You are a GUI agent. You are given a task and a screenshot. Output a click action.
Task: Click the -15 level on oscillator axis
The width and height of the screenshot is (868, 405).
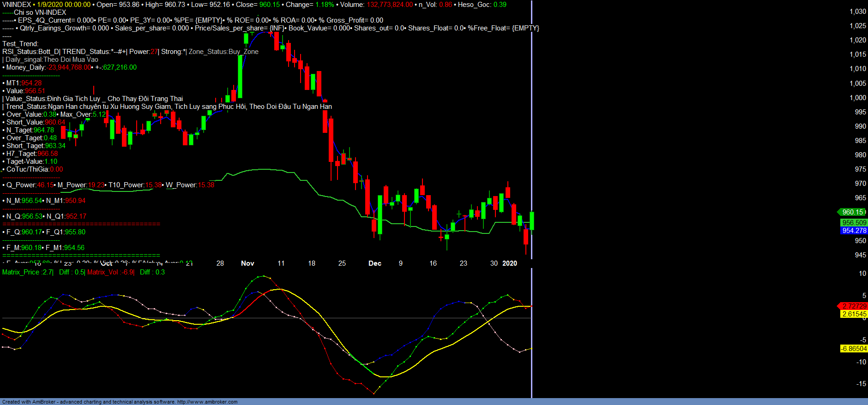click(x=862, y=384)
